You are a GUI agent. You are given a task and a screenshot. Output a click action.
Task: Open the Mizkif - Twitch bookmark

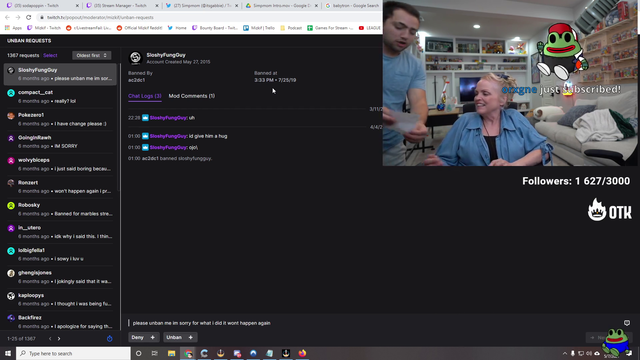[44, 28]
